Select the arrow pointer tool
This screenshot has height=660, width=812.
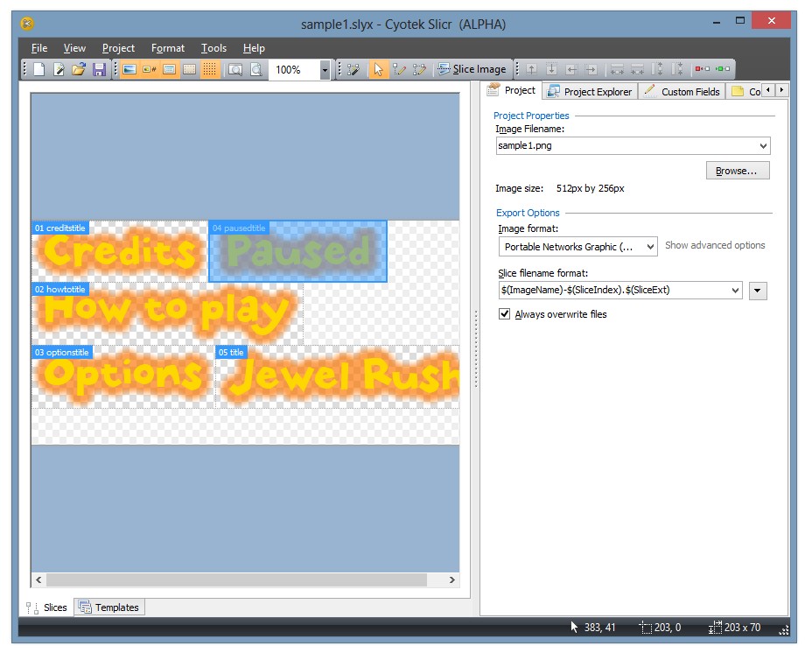(379, 69)
